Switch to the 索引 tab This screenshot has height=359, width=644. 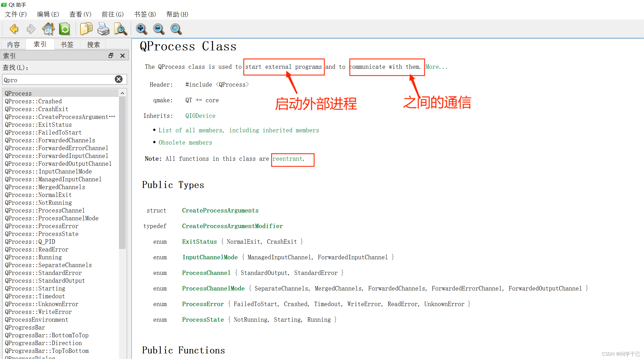click(x=40, y=44)
